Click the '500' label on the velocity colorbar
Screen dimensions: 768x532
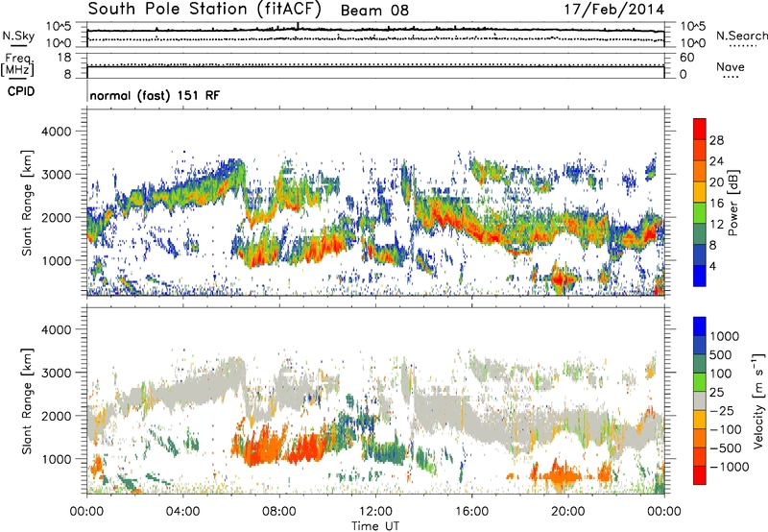pos(721,355)
